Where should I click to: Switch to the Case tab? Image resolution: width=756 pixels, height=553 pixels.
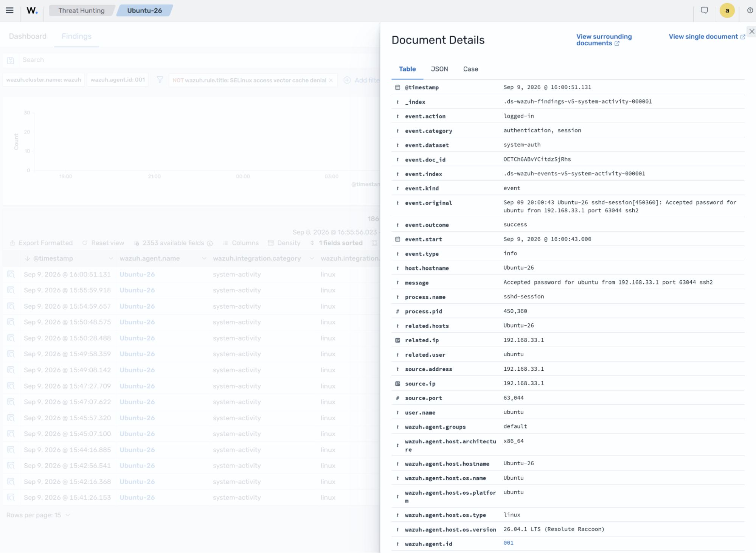pyautogui.click(x=470, y=69)
